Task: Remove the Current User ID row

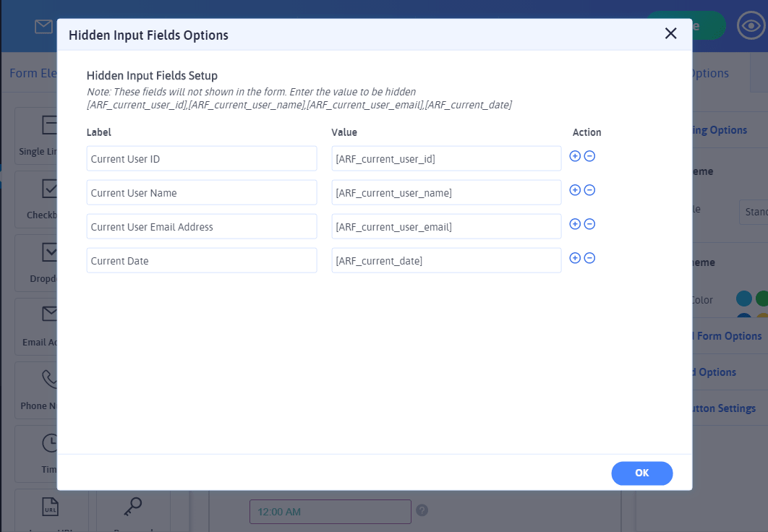Action: [589, 156]
